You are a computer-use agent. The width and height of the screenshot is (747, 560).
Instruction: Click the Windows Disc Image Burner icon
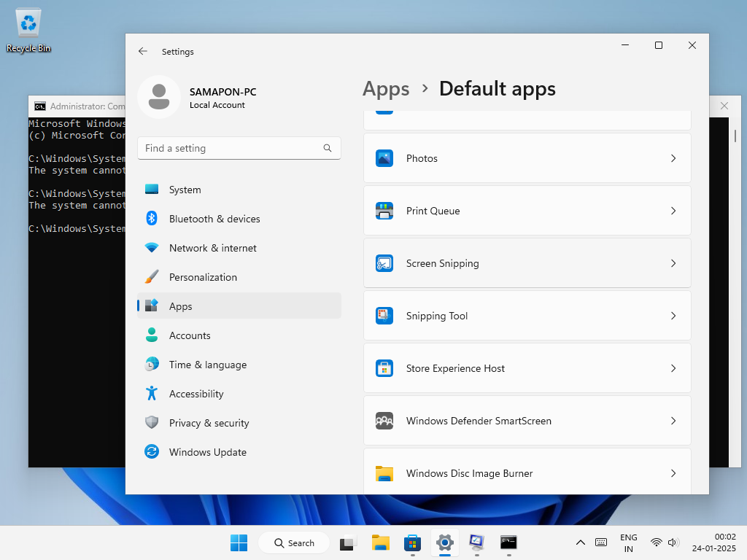pos(384,473)
